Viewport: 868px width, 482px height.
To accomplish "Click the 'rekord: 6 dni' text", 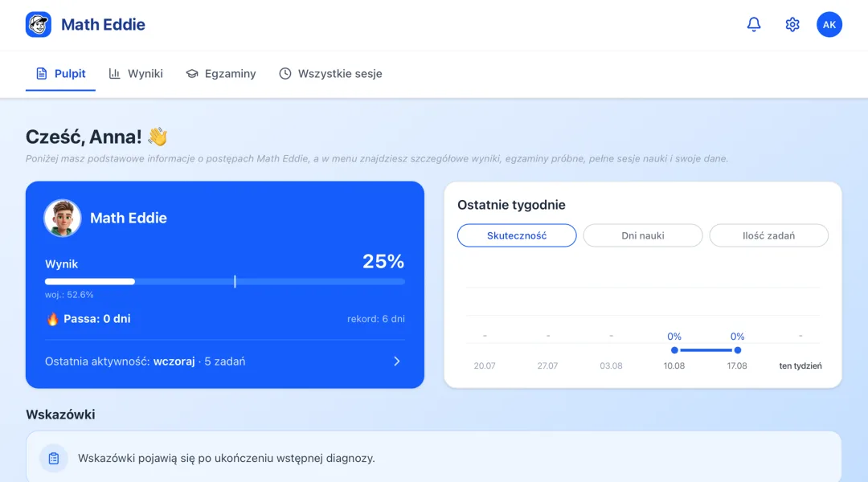I will coord(376,319).
